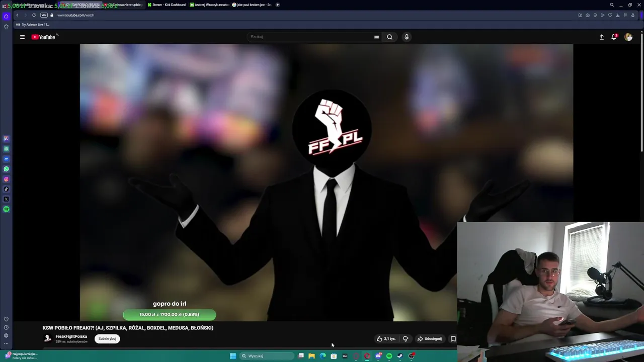Image resolution: width=644 pixels, height=362 pixels.
Task: Click the site padlock security icon
Action: click(x=51, y=15)
